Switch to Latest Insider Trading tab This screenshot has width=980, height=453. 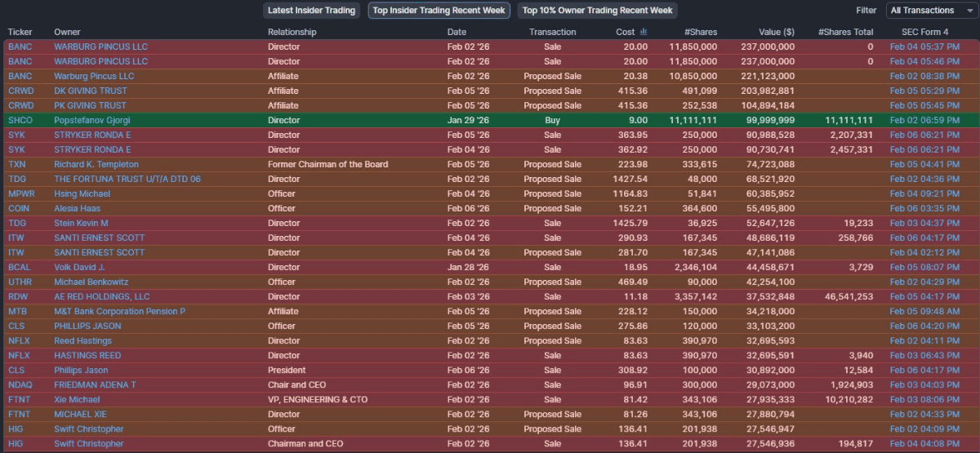(312, 11)
